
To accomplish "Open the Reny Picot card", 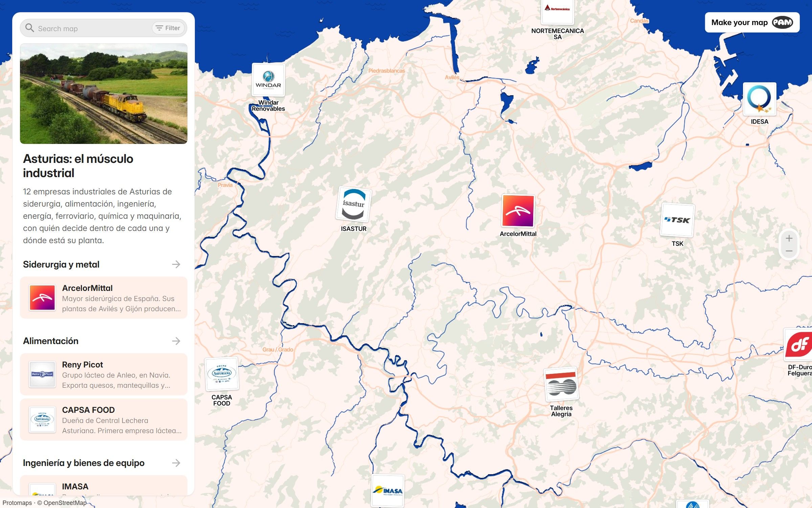I will 104,374.
